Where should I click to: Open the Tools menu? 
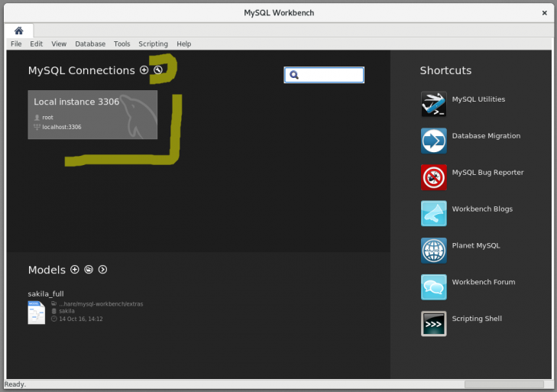pyautogui.click(x=121, y=44)
